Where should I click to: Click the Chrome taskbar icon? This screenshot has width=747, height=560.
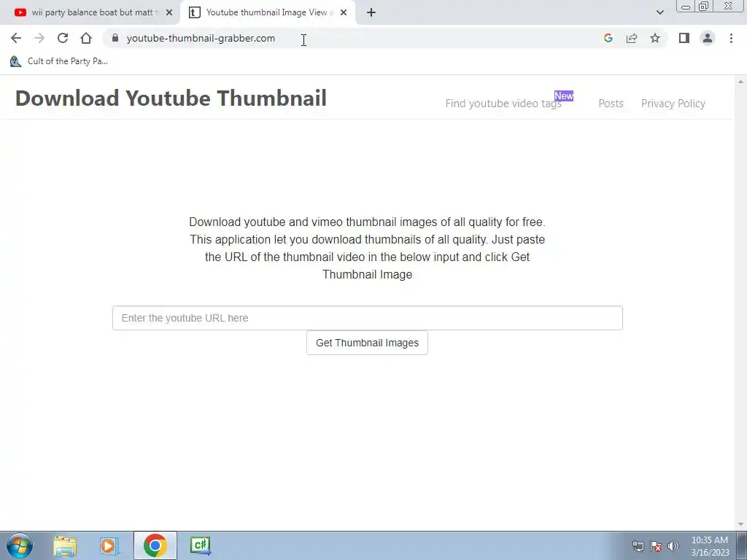click(155, 545)
